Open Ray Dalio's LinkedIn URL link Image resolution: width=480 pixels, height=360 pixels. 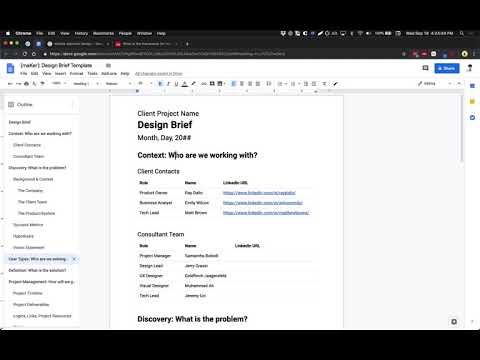[259, 193]
